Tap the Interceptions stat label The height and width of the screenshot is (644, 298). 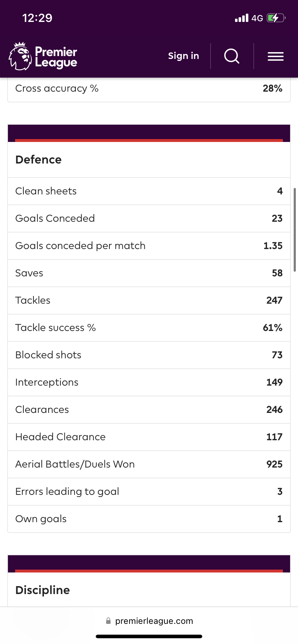coord(47,382)
